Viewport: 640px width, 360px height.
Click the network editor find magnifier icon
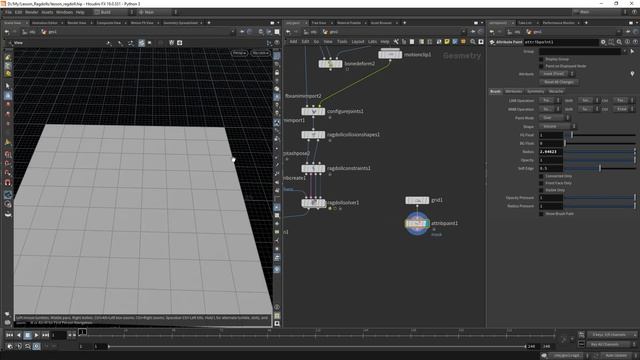[x=473, y=42]
